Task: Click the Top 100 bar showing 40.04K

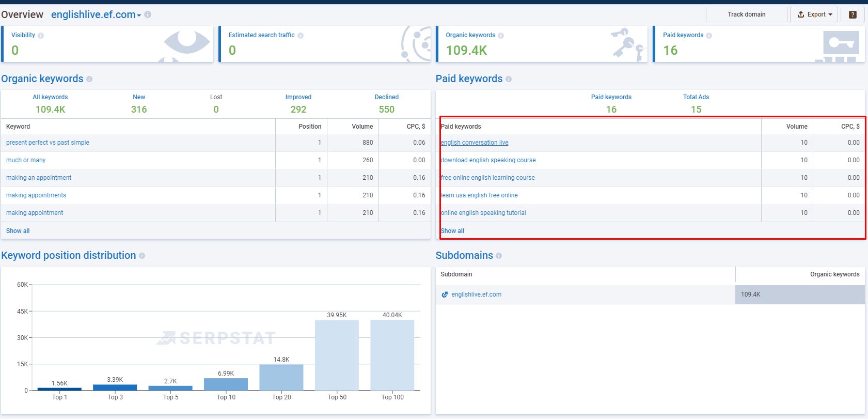Action: click(392, 355)
